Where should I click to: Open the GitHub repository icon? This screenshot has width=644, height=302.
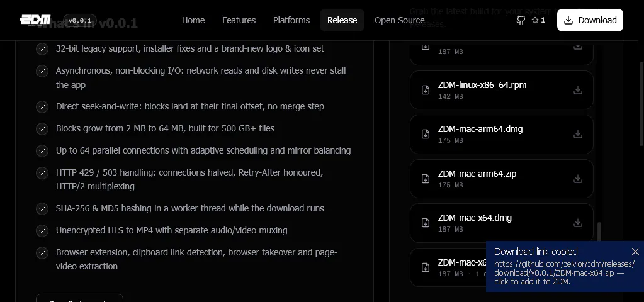[x=521, y=20]
